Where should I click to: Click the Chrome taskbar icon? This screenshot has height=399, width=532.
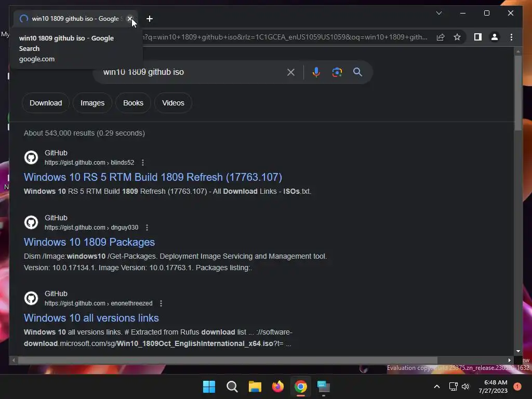click(301, 387)
